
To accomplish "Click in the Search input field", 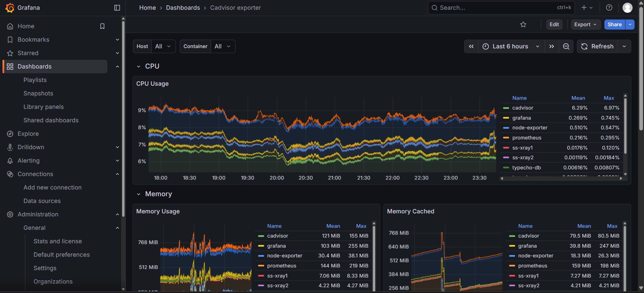I will point(497,8).
